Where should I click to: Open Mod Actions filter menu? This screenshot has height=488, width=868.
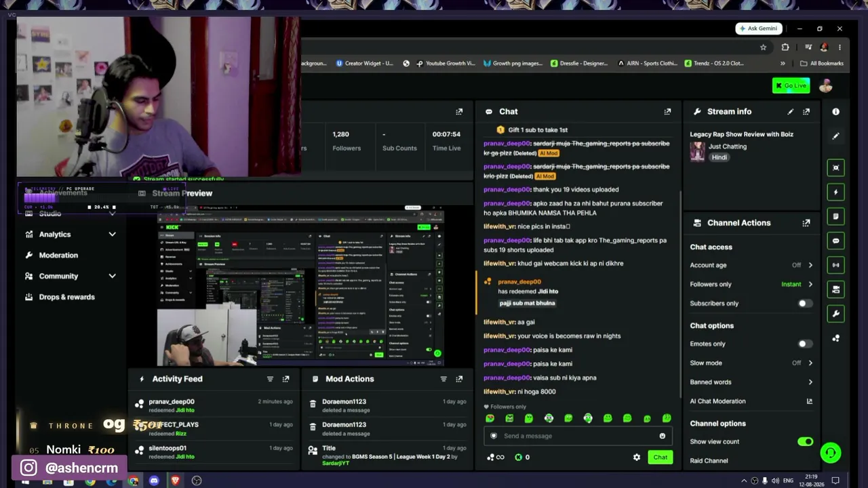pos(443,379)
